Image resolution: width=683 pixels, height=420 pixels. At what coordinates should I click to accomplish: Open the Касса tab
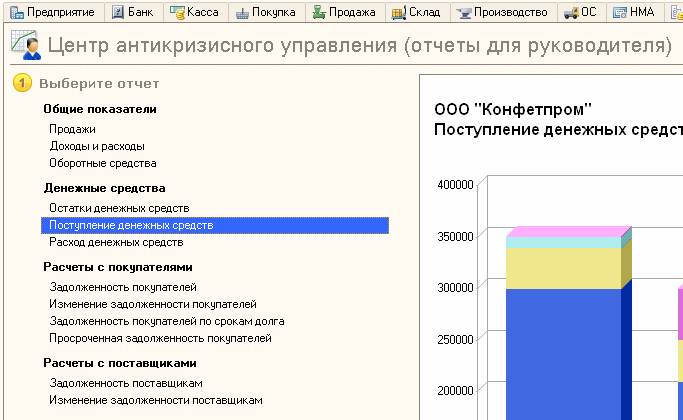click(195, 12)
